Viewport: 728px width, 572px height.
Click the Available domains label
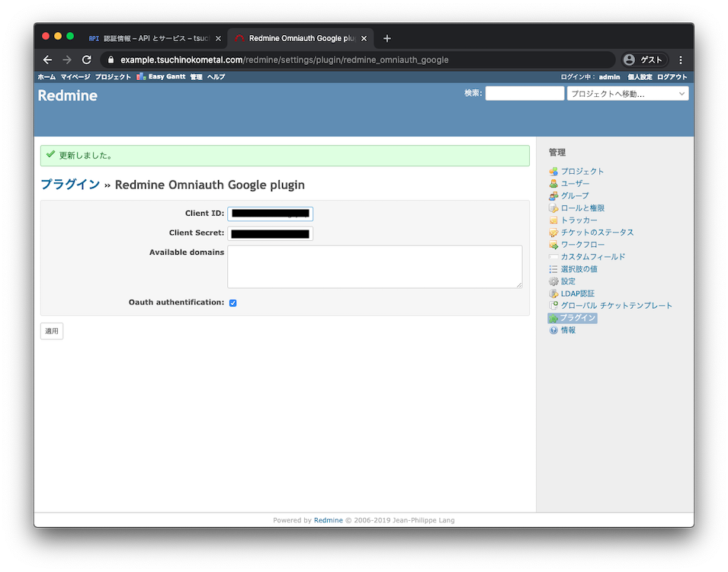tap(187, 252)
